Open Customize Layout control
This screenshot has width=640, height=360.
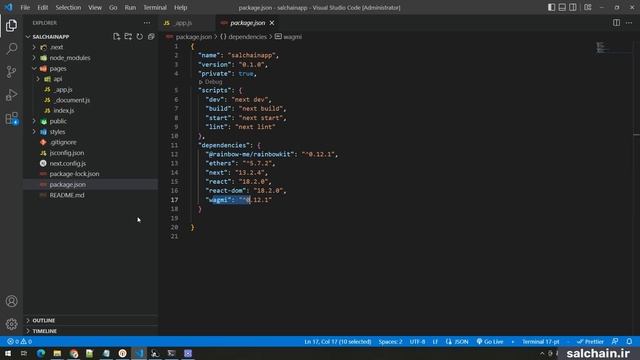pyautogui.click(x=588, y=7)
